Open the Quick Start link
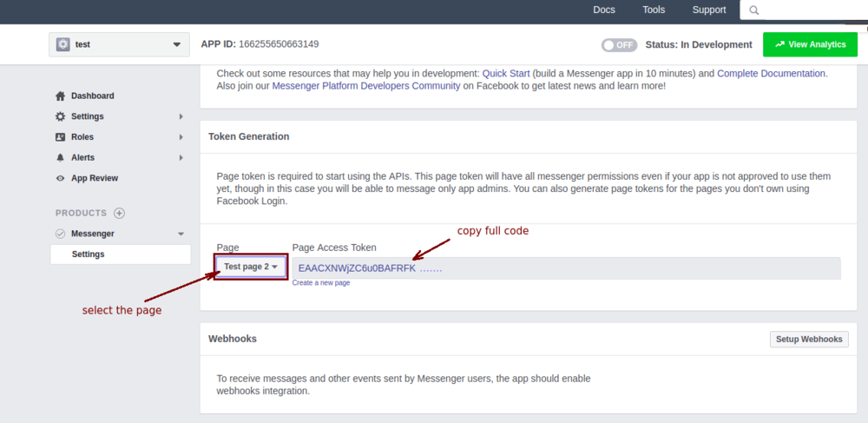This screenshot has width=868, height=423. 505,74
